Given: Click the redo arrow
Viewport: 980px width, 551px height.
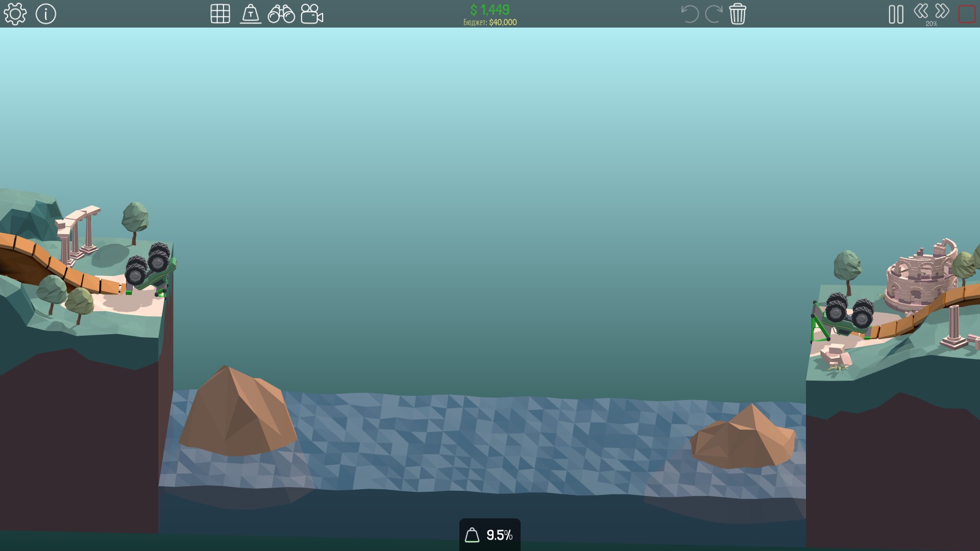Looking at the screenshot, I should point(714,14).
